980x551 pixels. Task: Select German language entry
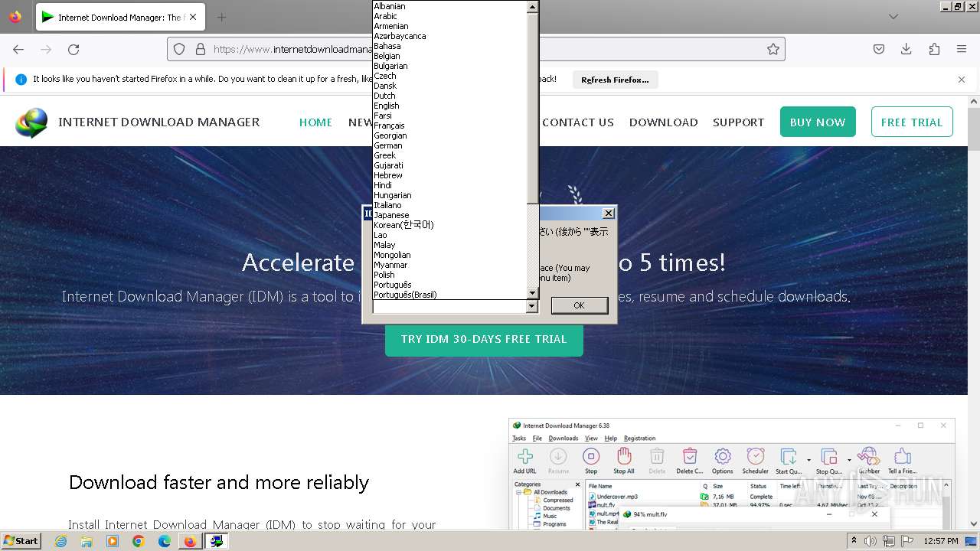450,145
